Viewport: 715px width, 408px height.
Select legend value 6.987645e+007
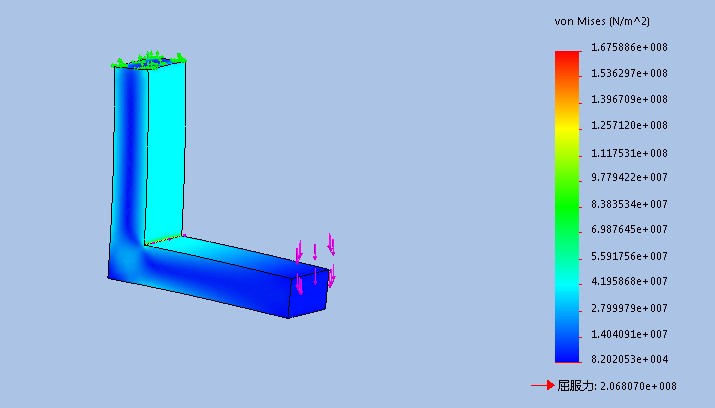tap(629, 229)
